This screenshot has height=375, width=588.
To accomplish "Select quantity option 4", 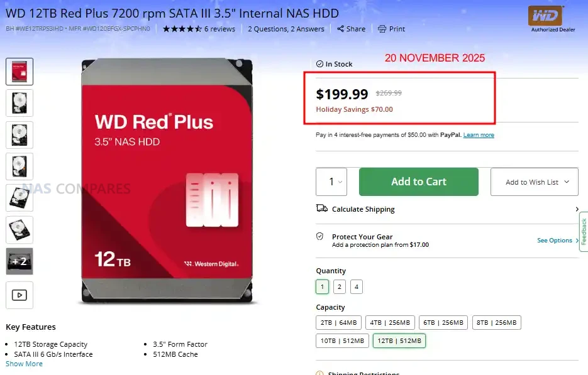I will click(357, 287).
